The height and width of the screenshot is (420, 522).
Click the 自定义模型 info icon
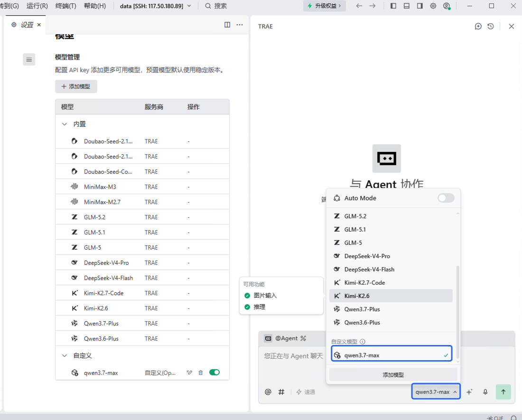[363, 342]
